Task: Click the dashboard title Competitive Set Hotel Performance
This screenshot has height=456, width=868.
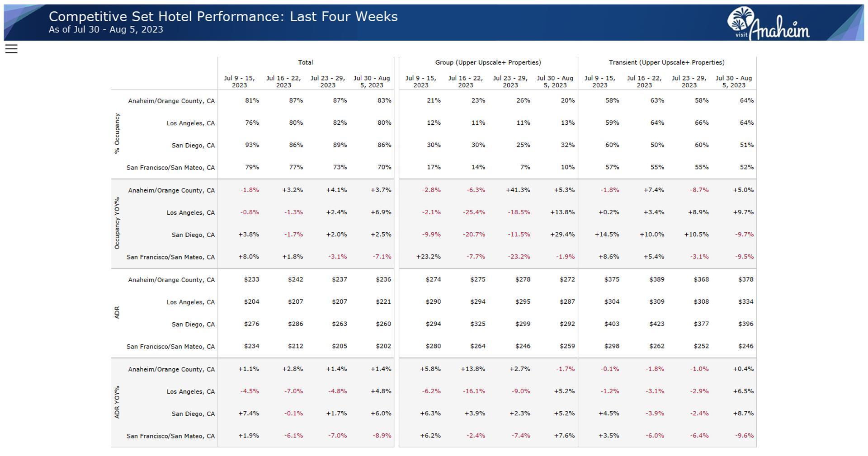Action: pos(223,17)
